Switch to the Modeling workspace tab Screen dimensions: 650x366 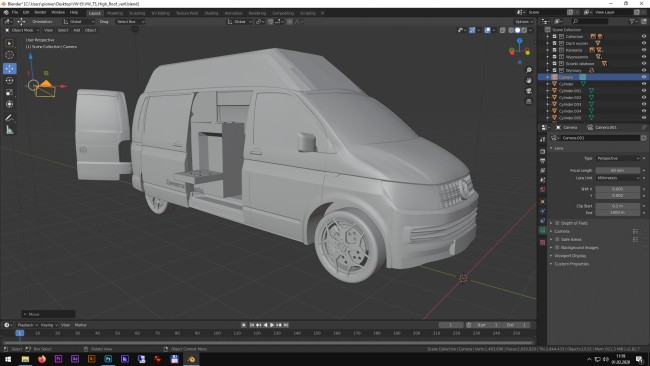click(x=115, y=13)
